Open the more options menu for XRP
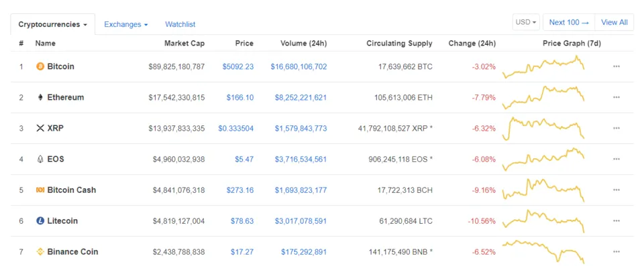Viewport: 644px width, 266px height. 616,128
